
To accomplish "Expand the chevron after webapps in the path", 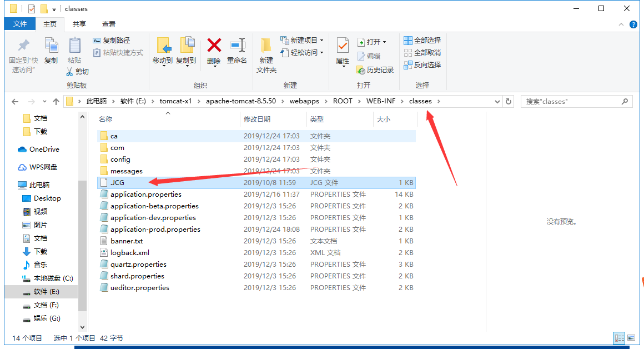I will (x=326, y=101).
